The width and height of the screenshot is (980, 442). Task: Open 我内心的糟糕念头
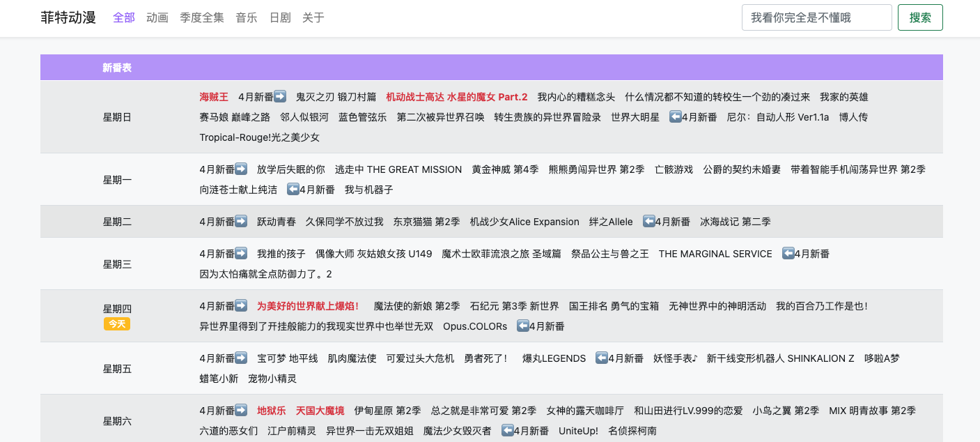(576, 97)
